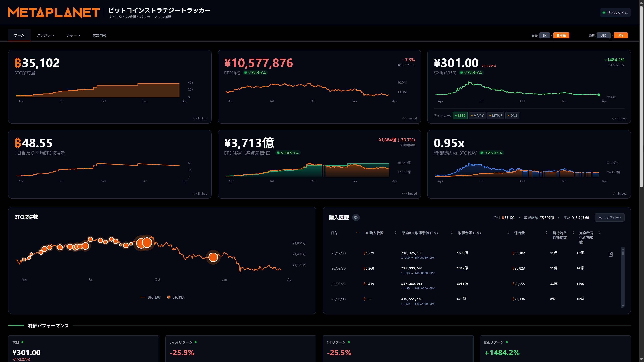
Task: Sort the table by the 日付 column arrow
Action: coord(357,233)
